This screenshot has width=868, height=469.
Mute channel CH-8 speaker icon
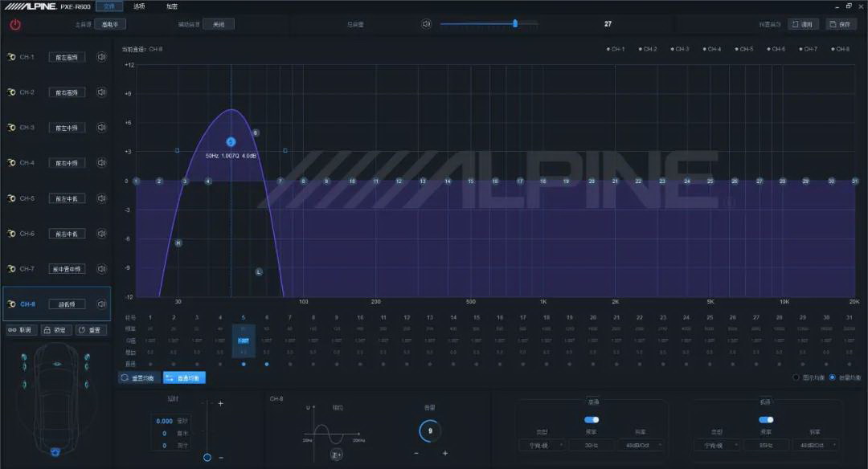point(102,304)
